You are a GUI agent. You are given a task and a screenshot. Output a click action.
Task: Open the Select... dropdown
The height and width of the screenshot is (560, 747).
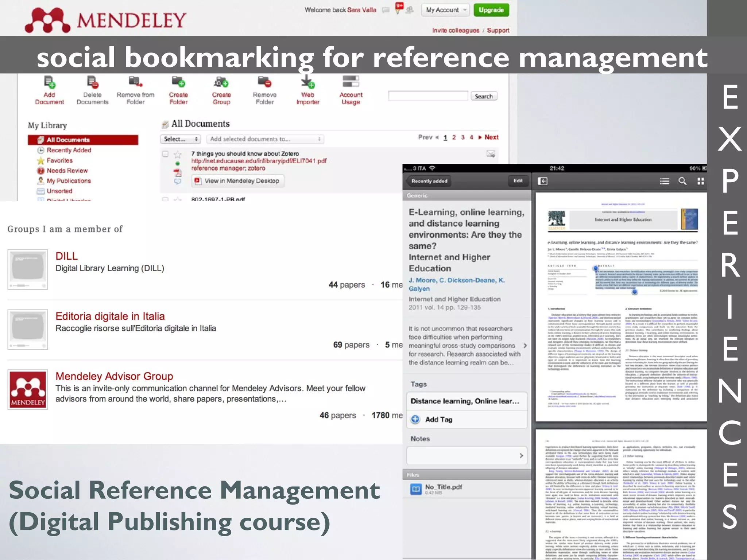[x=181, y=139]
